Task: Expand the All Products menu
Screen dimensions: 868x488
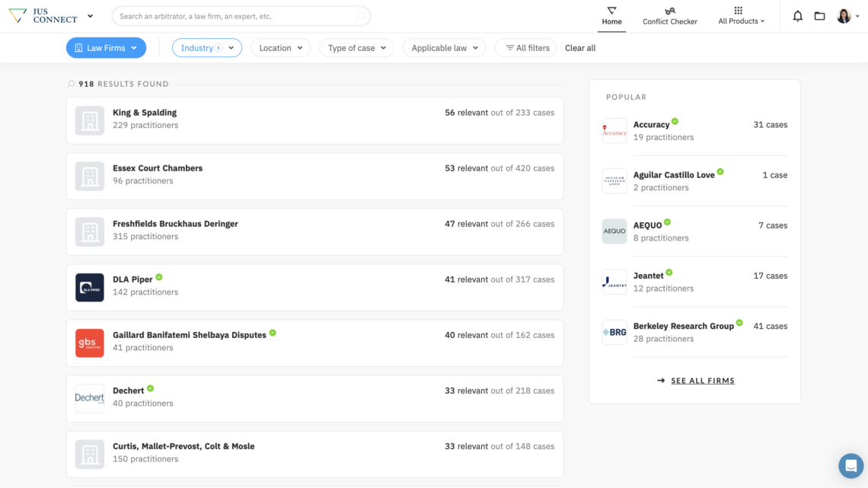Action: 741,16
